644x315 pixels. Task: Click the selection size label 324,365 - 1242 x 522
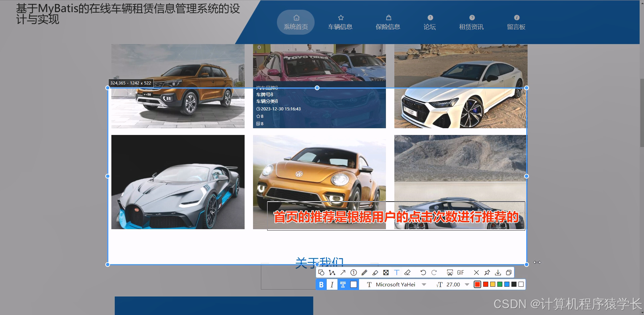point(131,83)
